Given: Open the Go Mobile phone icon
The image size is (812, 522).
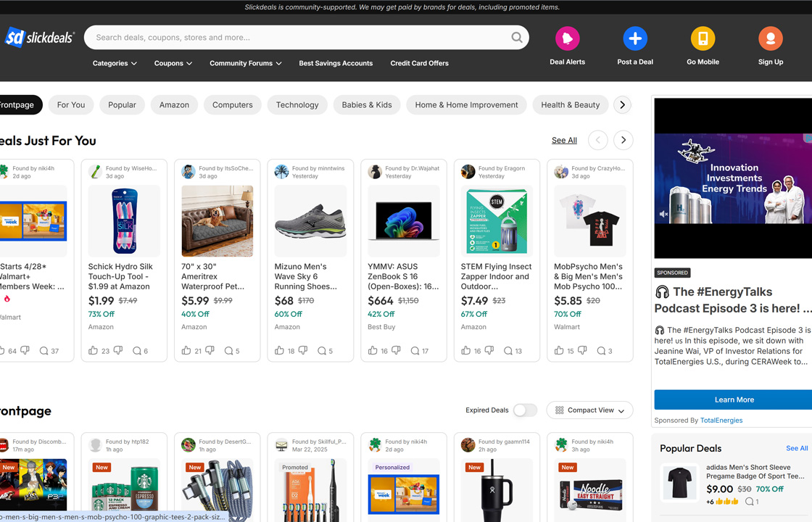Looking at the screenshot, I should click(x=703, y=38).
